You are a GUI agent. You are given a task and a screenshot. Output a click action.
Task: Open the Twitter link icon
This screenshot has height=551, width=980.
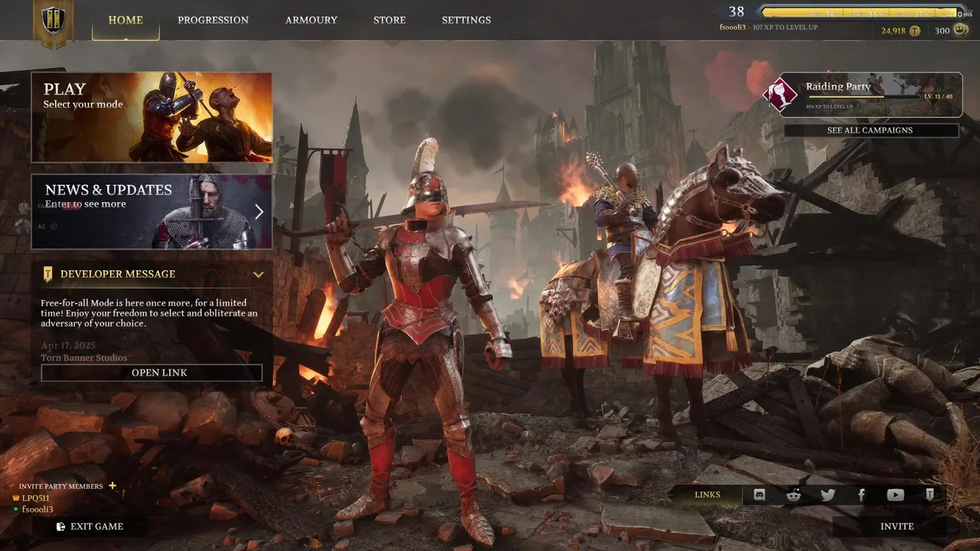(828, 495)
